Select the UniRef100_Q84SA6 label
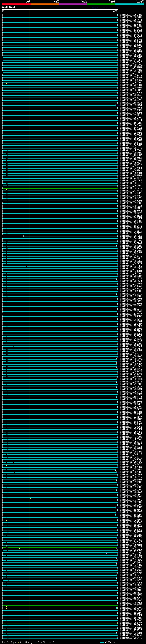146x644 pixels. (131, 249)
